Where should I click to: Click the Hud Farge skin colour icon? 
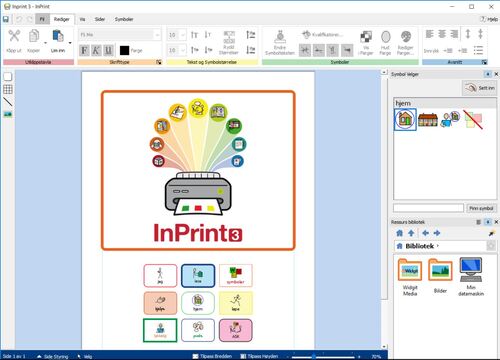[x=385, y=37]
